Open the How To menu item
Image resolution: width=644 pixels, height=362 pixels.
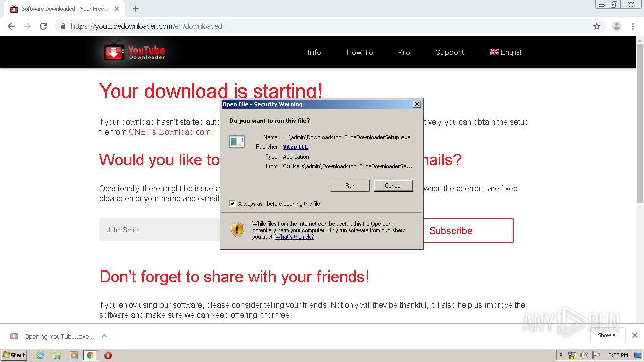point(360,52)
